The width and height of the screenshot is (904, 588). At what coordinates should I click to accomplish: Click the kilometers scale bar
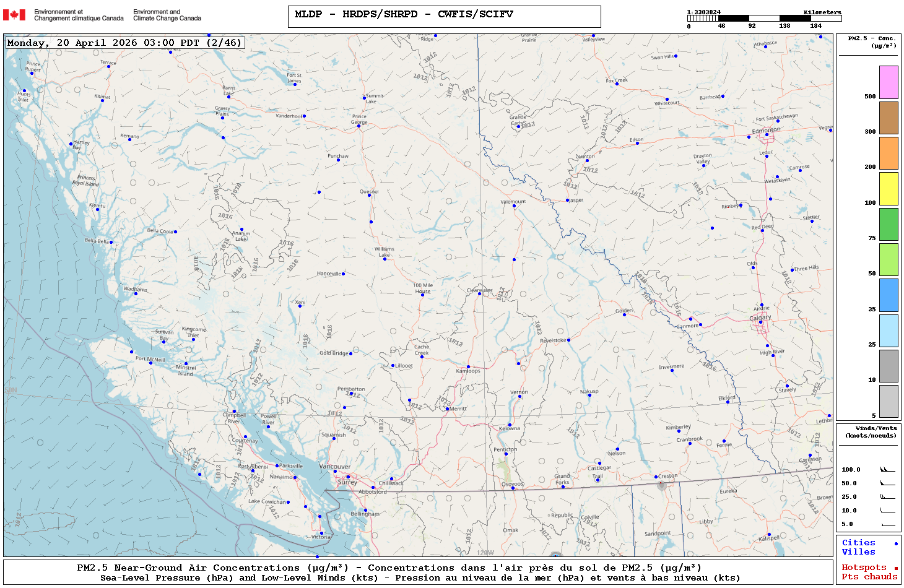[764, 19]
